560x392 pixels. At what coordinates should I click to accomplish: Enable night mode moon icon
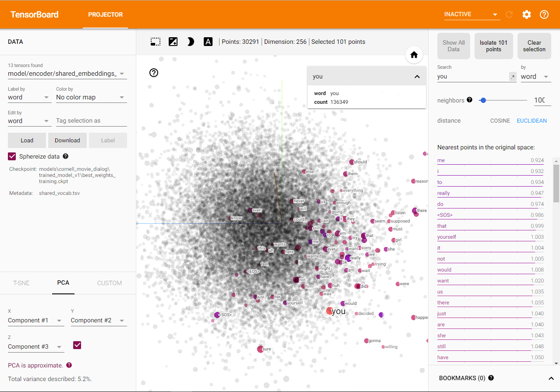[x=191, y=42]
